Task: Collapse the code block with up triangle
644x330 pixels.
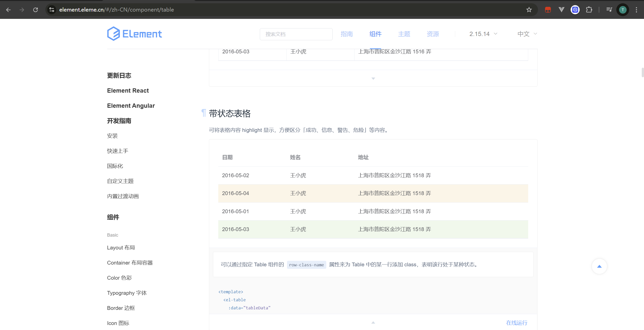Action: [x=373, y=322]
